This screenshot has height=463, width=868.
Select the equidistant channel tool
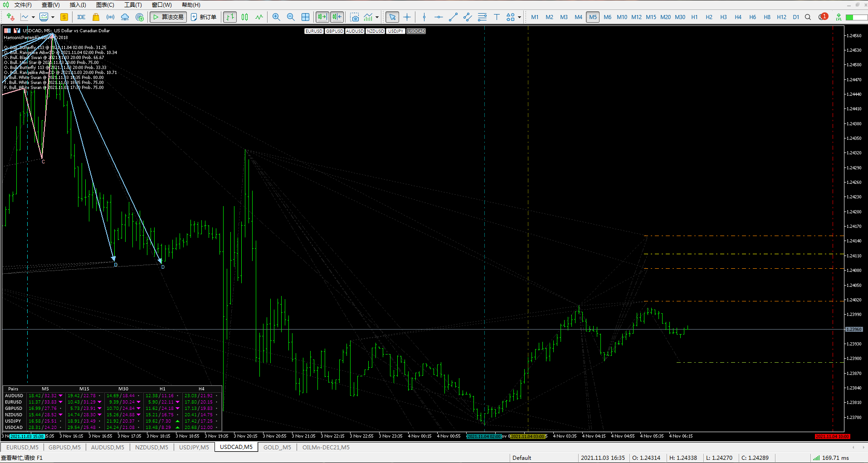(x=468, y=17)
